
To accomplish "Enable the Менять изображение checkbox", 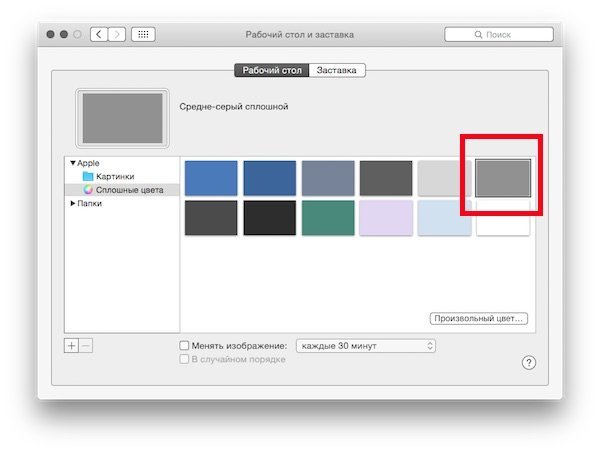I will (x=184, y=345).
